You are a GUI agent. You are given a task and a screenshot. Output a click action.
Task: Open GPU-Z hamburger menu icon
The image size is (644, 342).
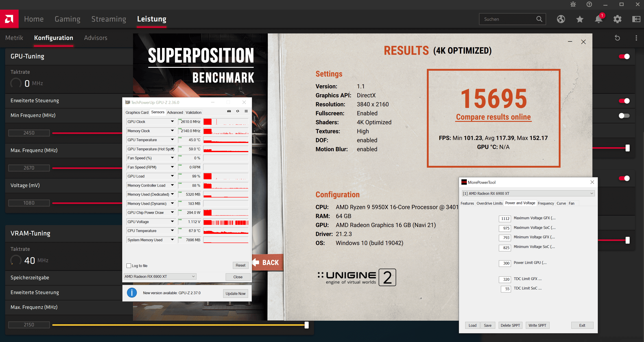point(246,111)
